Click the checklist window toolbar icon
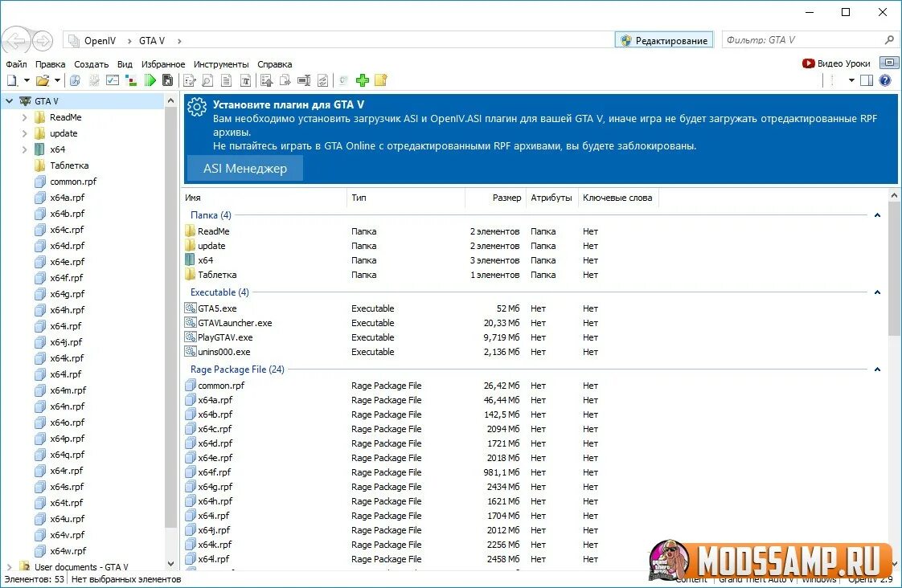The image size is (902, 588). click(x=113, y=80)
